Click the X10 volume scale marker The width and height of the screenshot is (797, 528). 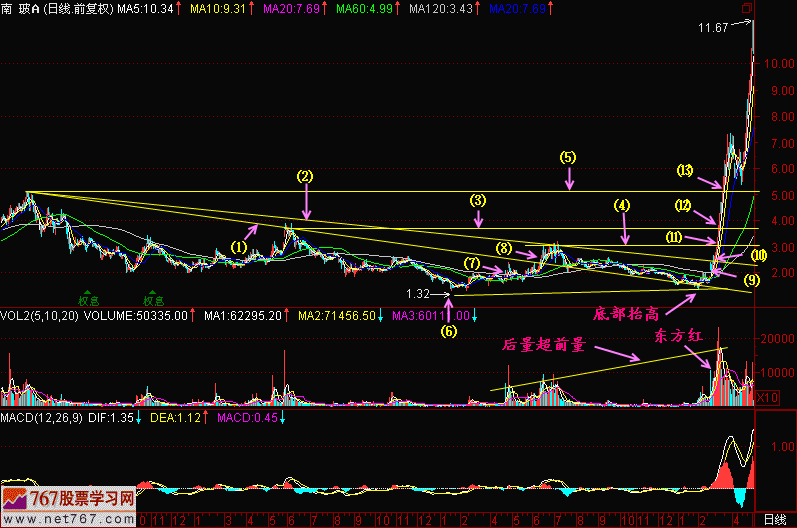click(x=765, y=398)
